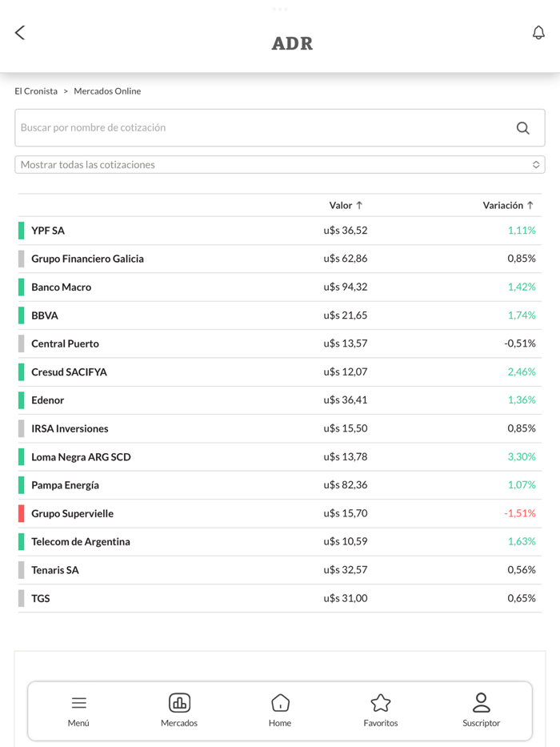Click the El Cronista breadcrumb link
Screen dimensions: 560x747
click(36, 91)
